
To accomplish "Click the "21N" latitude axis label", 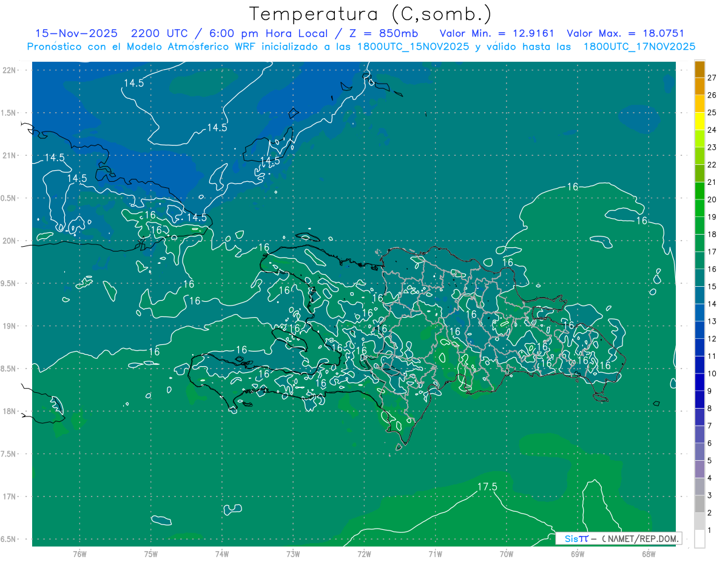I will point(9,155).
